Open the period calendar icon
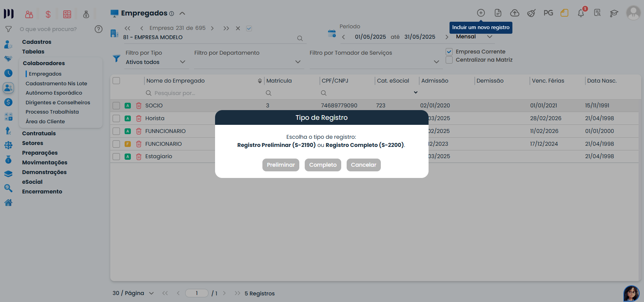 [332, 33]
